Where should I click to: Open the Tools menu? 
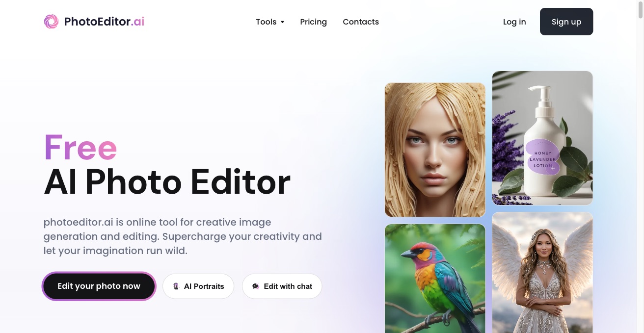270,22
